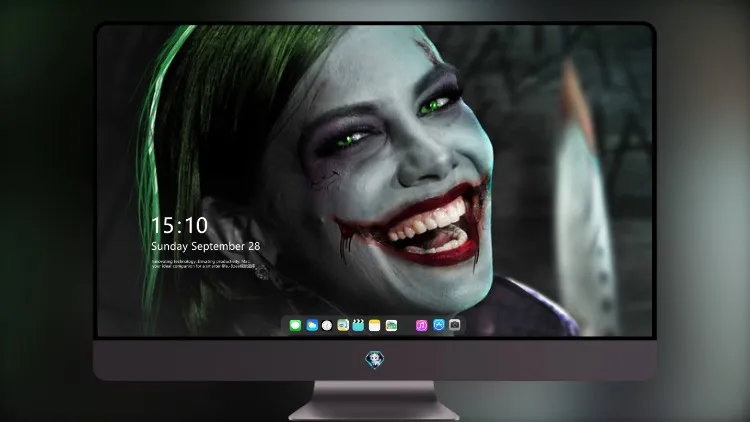Open the teal clapperboard video app
This screenshot has height=422, width=750.
coord(358,325)
